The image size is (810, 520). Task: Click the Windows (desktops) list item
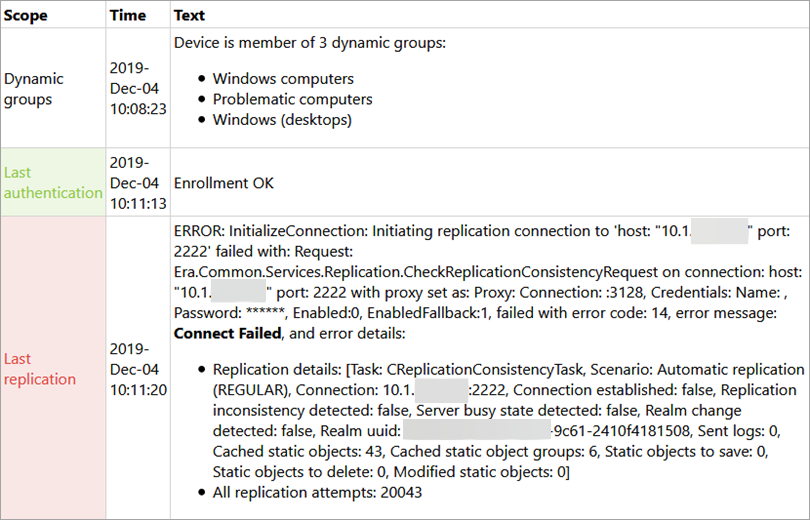[282, 120]
